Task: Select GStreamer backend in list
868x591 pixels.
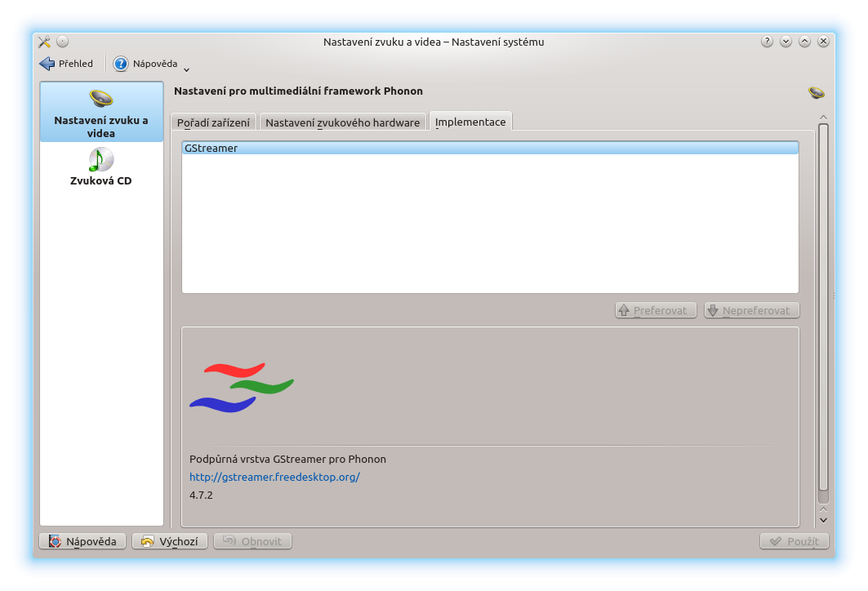Action: pyautogui.click(x=490, y=148)
